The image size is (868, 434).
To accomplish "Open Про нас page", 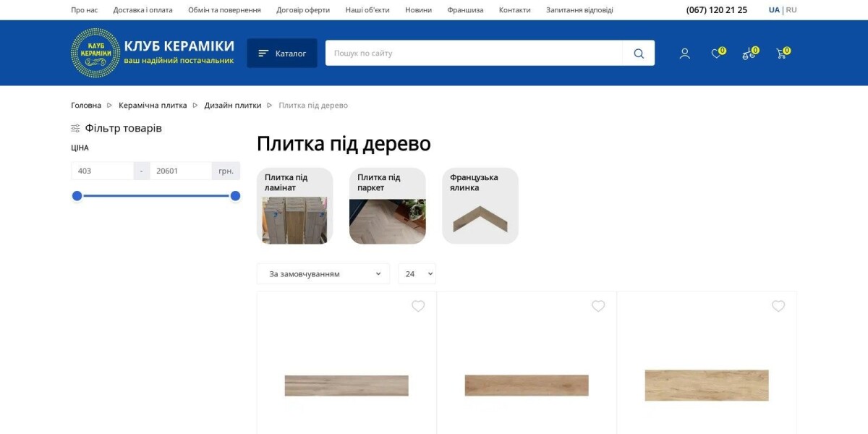I will pyautogui.click(x=84, y=10).
